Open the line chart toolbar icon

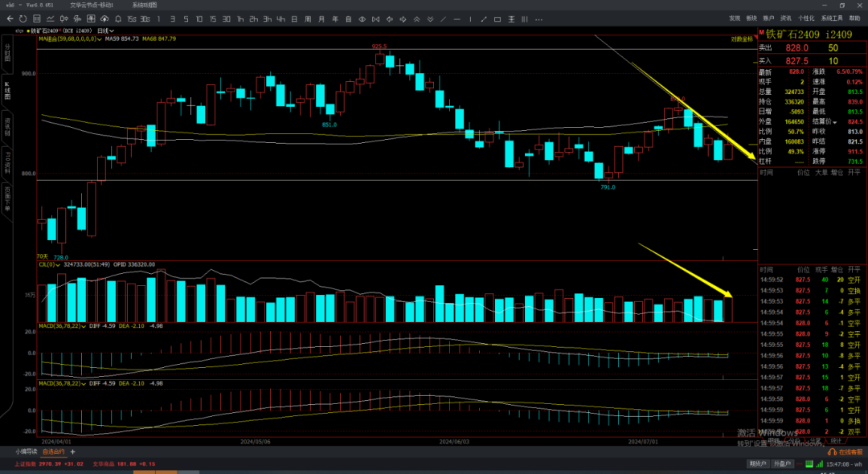pos(50,18)
